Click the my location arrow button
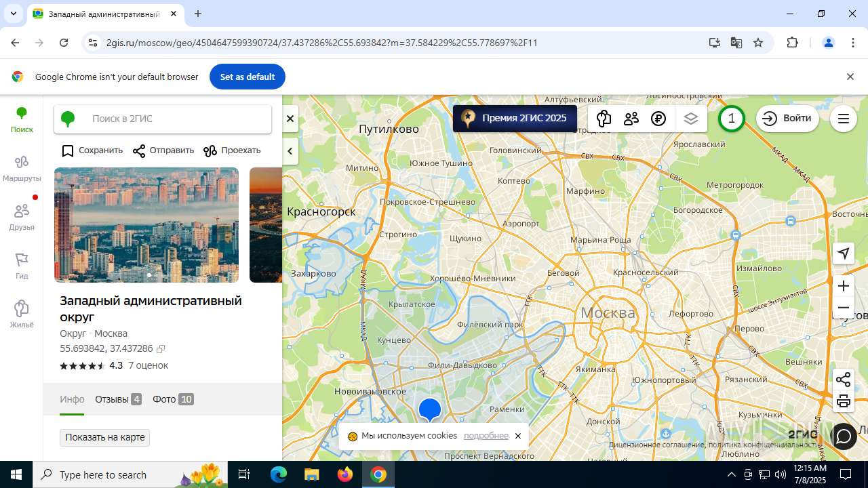The image size is (868, 488). coord(844,253)
